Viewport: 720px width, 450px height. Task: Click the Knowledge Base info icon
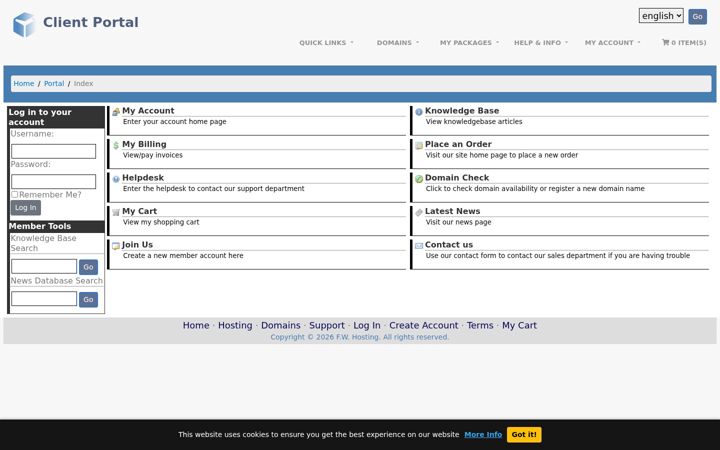click(419, 112)
